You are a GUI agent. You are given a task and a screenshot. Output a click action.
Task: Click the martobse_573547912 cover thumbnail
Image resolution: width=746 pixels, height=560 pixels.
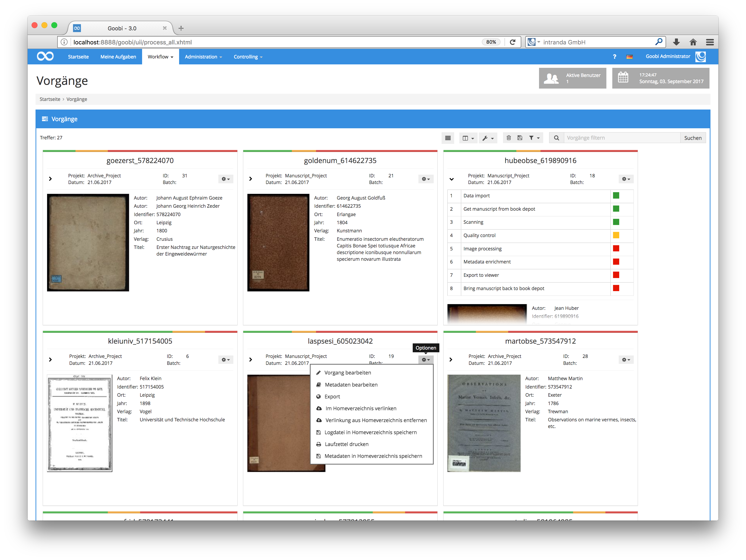click(x=484, y=423)
